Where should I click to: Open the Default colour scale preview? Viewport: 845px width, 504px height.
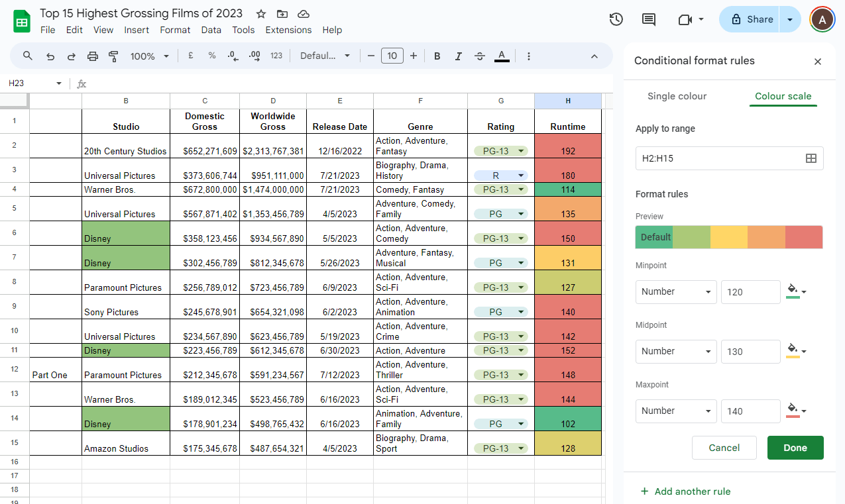tap(729, 237)
